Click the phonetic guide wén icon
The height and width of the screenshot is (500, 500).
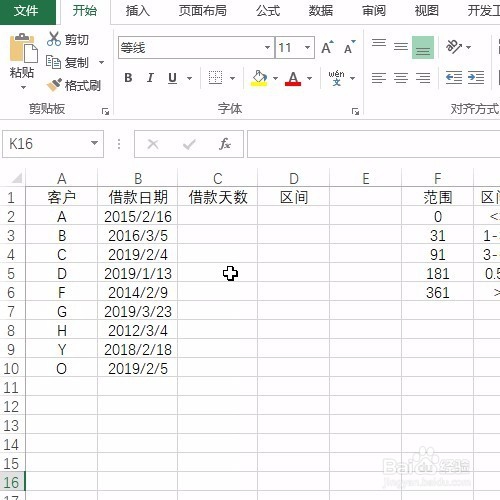pos(336,78)
